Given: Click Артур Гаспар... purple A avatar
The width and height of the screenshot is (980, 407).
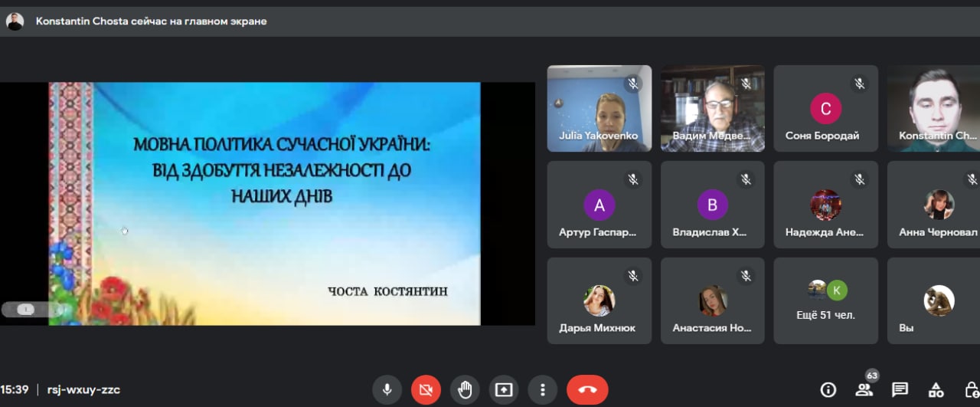Looking at the screenshot, I should (599, 205).
